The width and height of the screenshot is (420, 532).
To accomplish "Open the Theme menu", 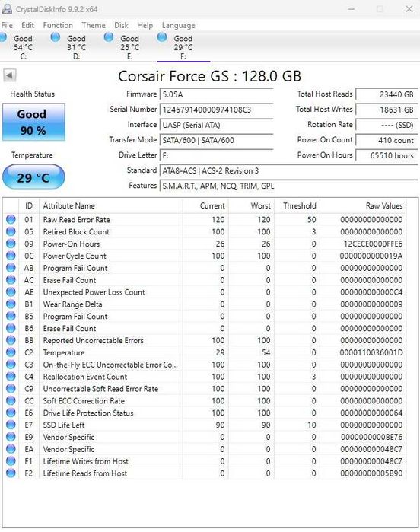I will coord(94,25).
